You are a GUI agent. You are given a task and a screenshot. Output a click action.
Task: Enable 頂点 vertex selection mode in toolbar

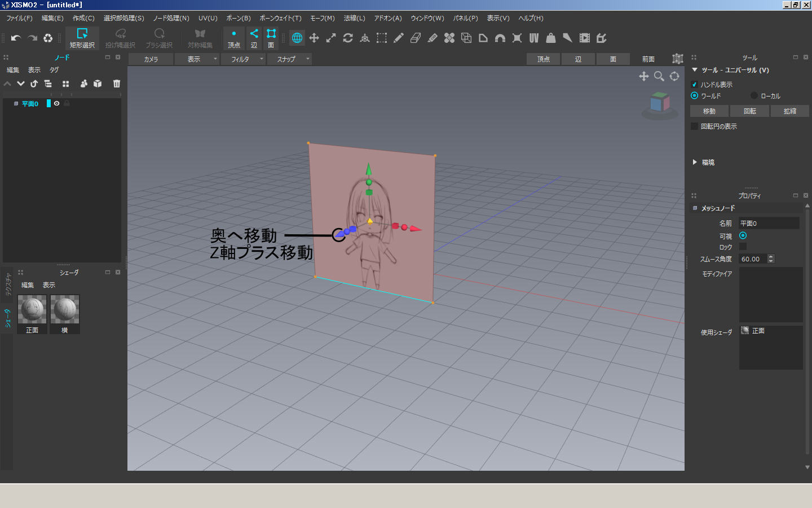coord(234,38)
